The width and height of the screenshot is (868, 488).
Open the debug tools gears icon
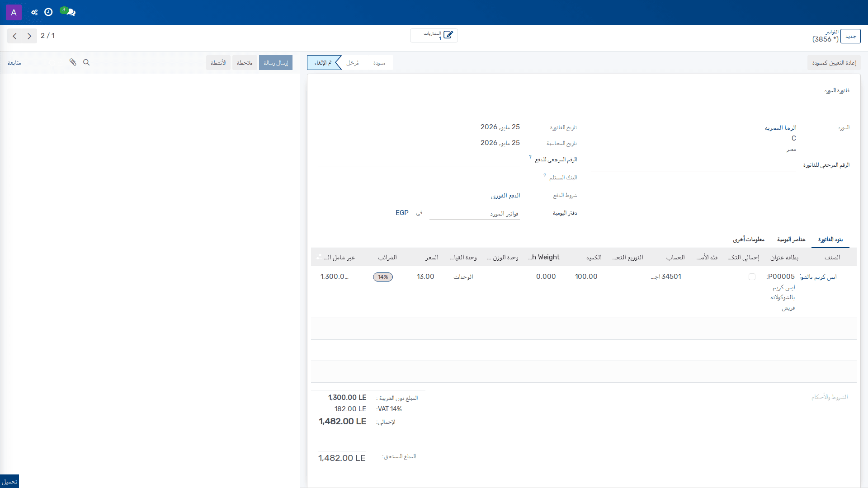pos(34,12)
